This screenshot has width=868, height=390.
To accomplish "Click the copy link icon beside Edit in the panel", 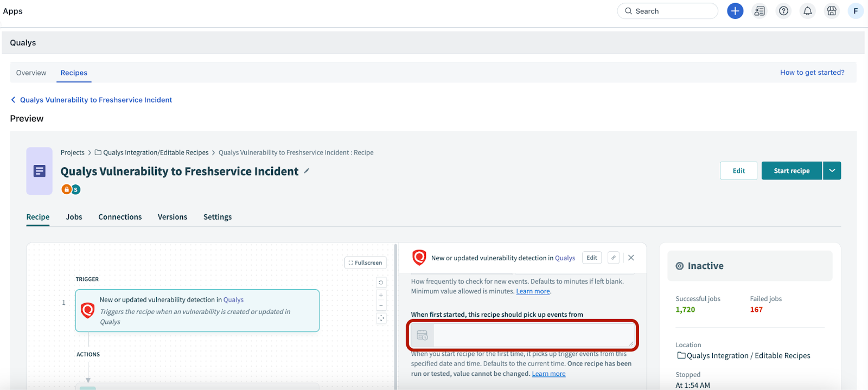I will coord(614,258).
